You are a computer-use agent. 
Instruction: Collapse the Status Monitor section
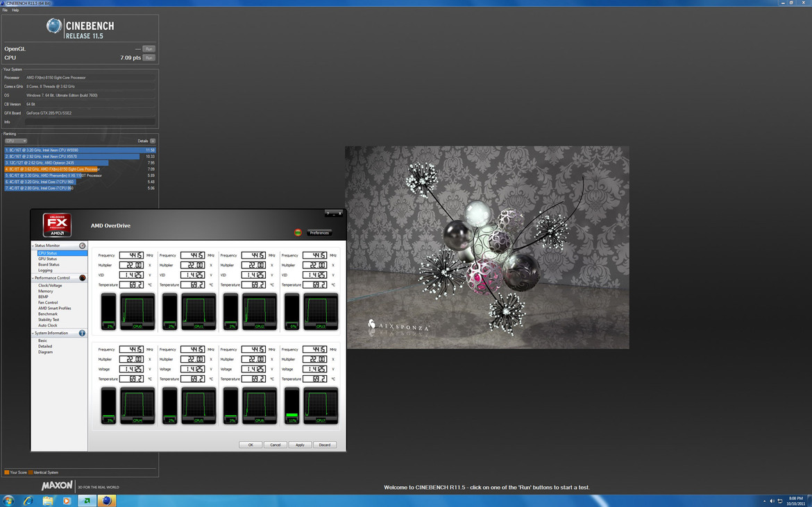[x=33, y=246]
